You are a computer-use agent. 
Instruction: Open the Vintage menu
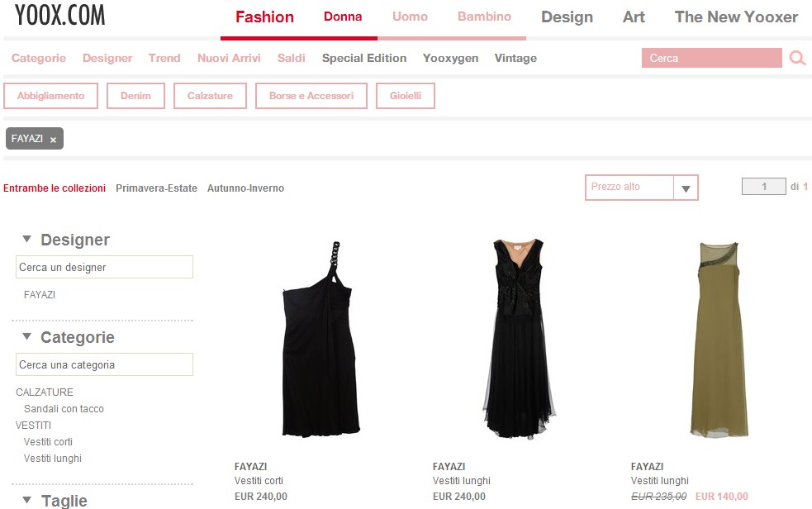coord(515,58)
